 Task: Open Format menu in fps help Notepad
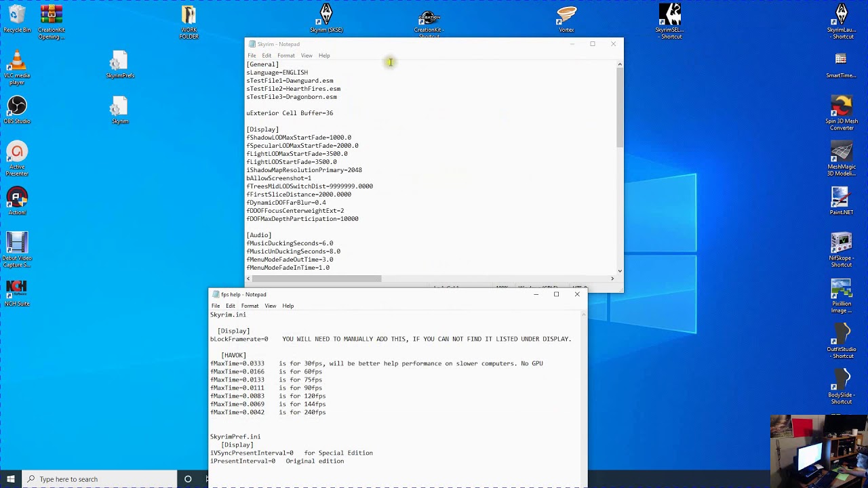click(250, 306)
